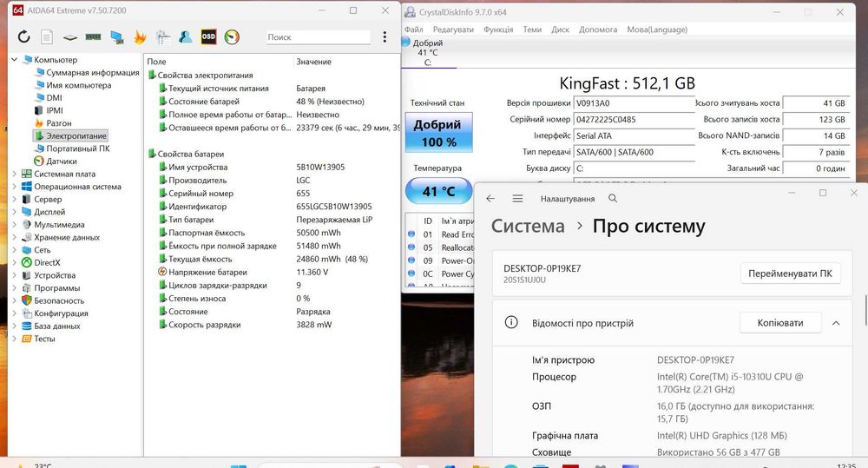Image resolution: width=868 pixels, height=468 pixels.
Task: Expand the Сеть tree node
Action: click(15, 250)
